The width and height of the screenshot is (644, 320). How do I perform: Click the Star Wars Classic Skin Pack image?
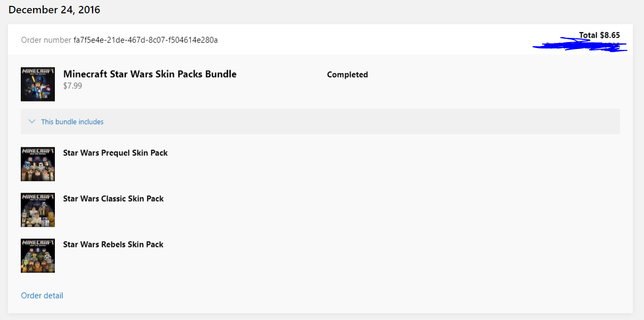(37, 210)
